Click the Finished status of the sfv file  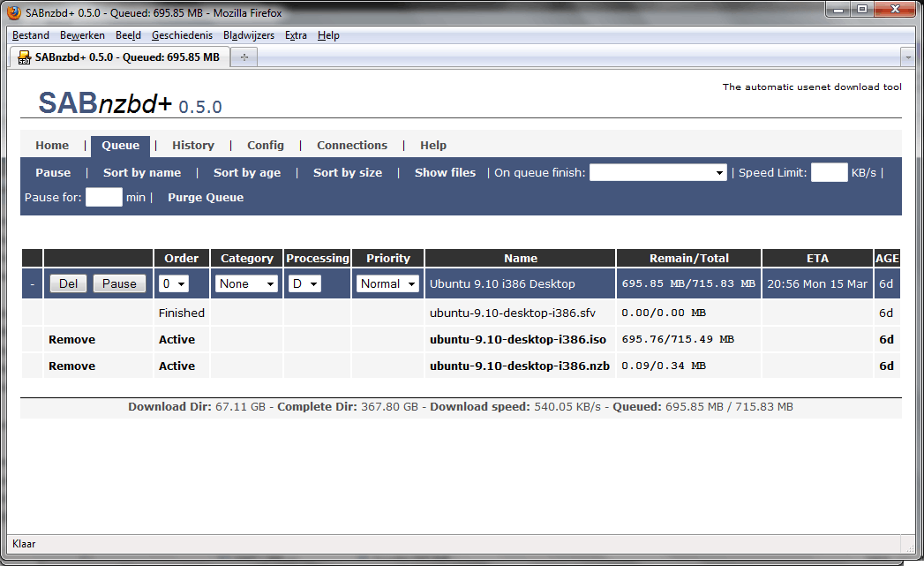pos(182,313)
